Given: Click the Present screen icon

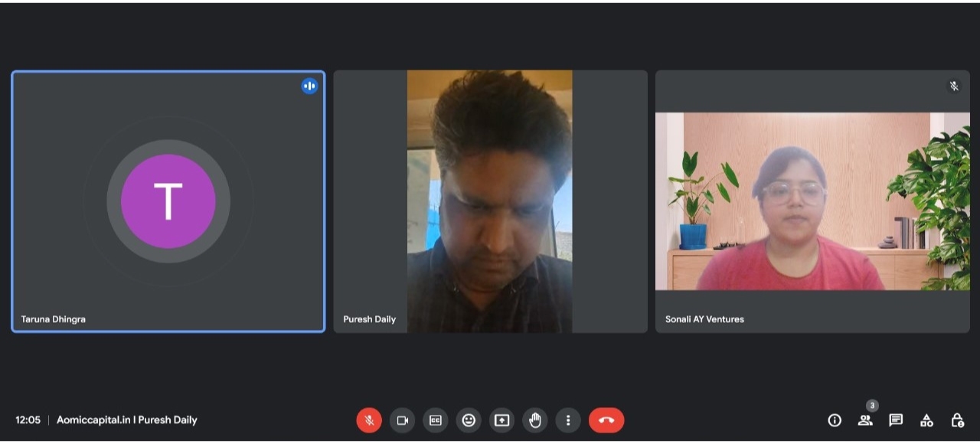Looking at the screenshot, I should point(501,420).
